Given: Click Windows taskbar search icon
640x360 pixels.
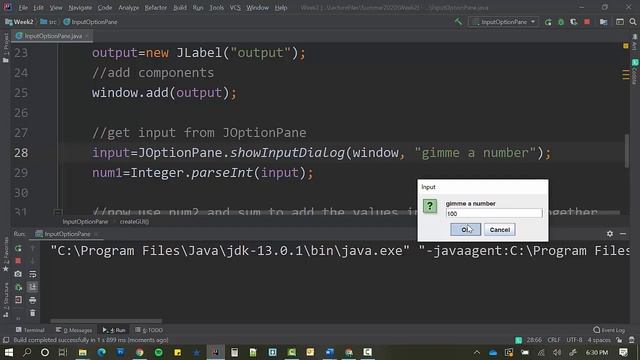Looking at the screenshot, I should pos(27,352).
